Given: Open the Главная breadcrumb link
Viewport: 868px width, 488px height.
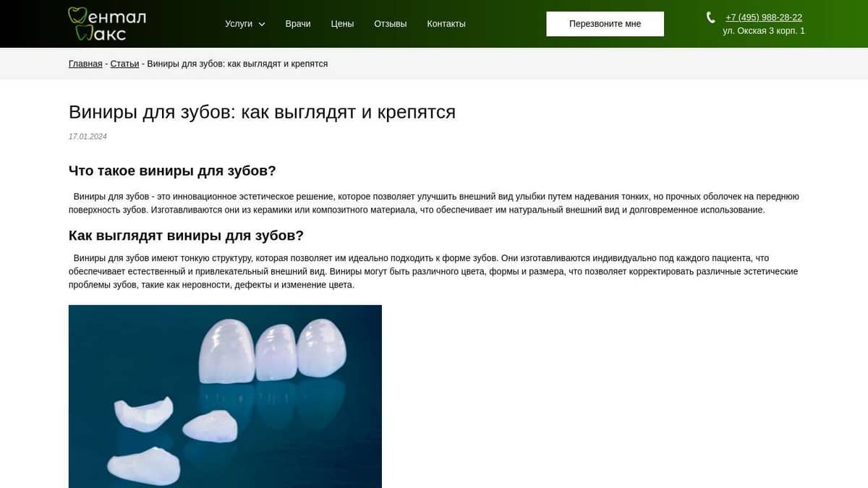Looking at the screenshot, I should click(x=85, y=63).
